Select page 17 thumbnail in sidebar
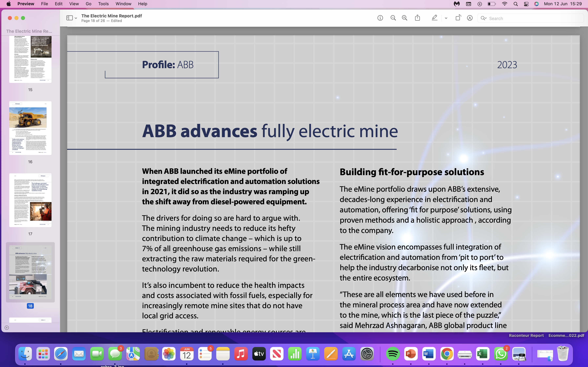Image resolution: width=588 pixels, height=367 pixels. point(30,200)
